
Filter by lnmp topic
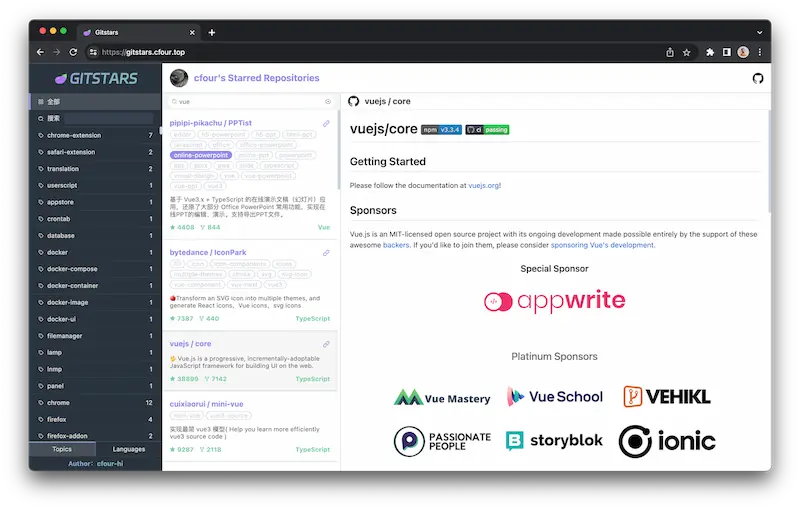pyautogui.click(x=95, y=369)
